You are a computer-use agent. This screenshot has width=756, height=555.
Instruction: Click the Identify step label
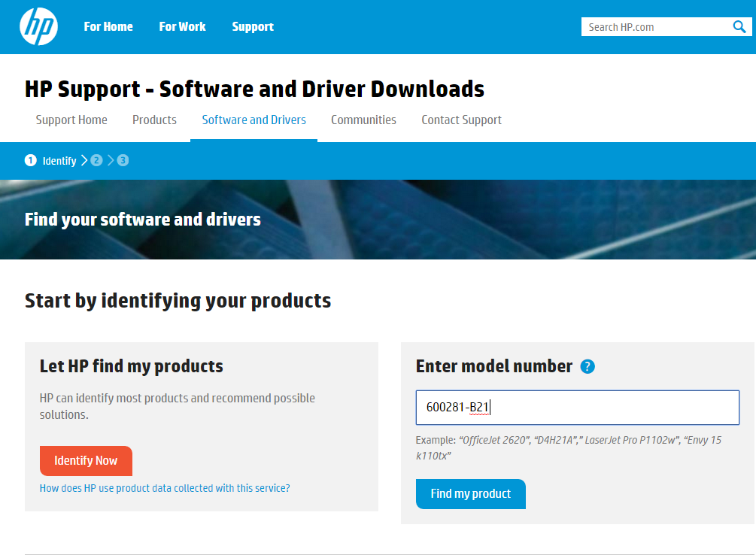[x=59, y=161]
